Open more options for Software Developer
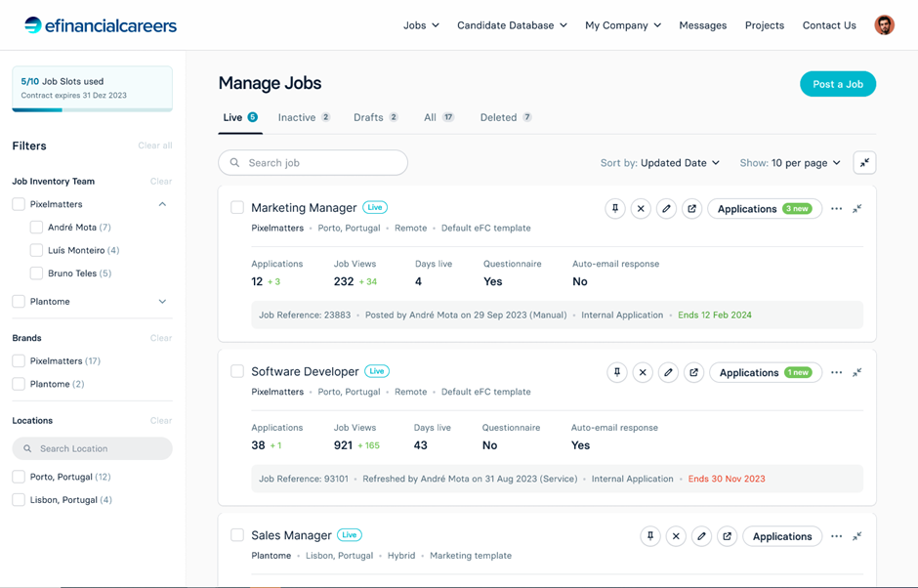 click(x=837, y=372)
